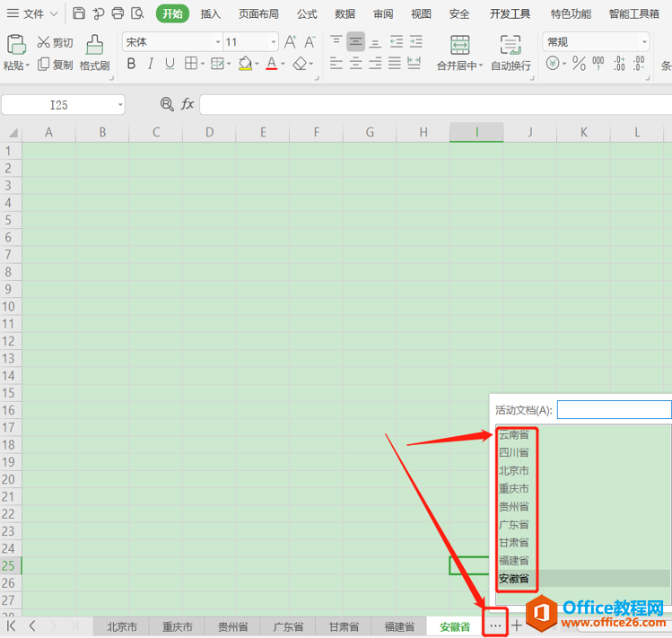Click the fx insert function icon
The width and height of the screenshot is (672, 638).
click(188, 104)
